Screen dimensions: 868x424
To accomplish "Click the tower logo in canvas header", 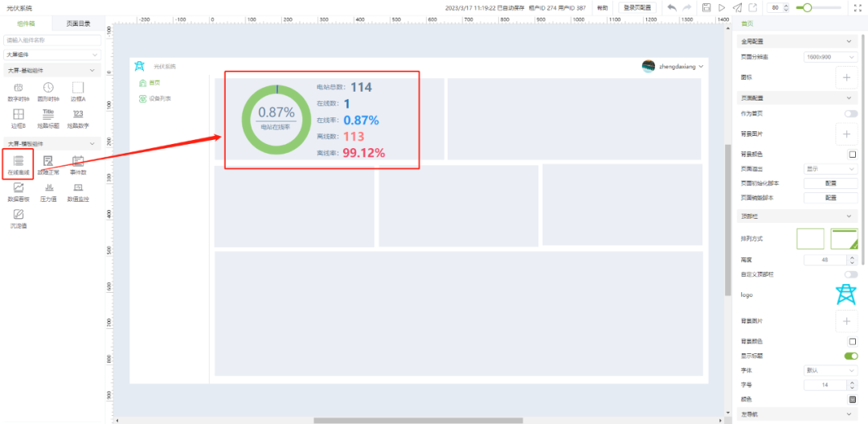I will pos(140,66).
